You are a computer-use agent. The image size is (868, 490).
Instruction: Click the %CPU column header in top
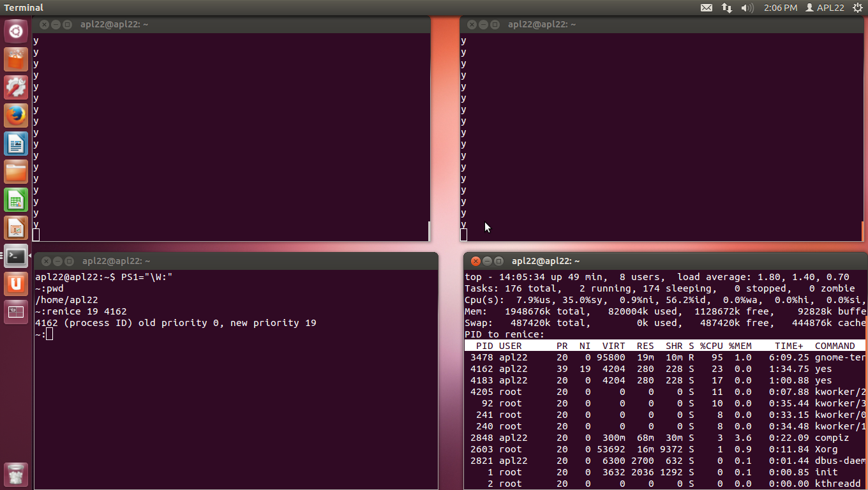click(711, 346)
